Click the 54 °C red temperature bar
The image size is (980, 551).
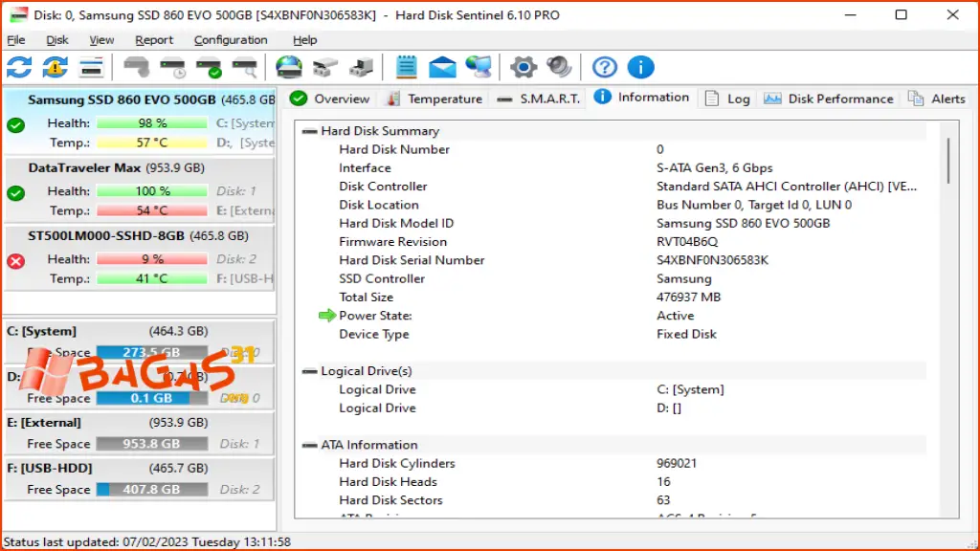pyautogui.click(x=152, y=210)
